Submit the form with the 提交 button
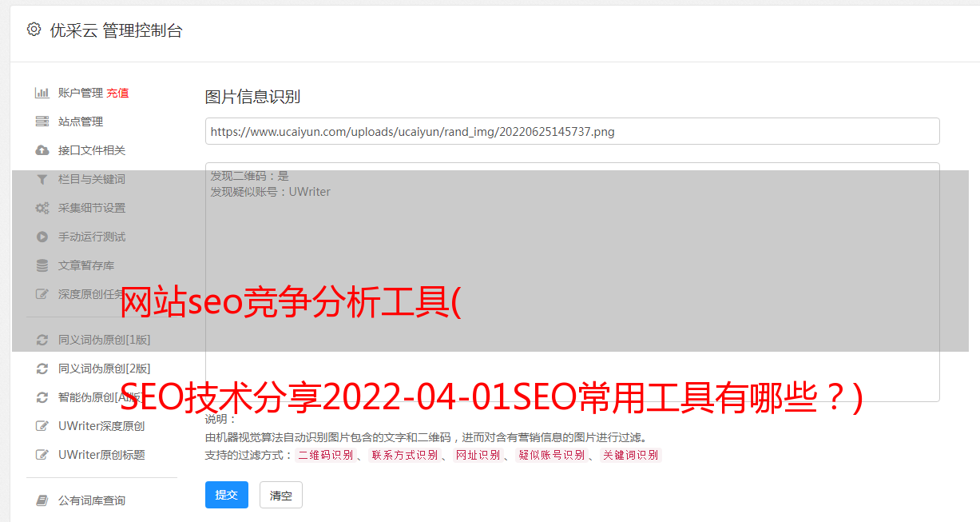This screenshot has width=980, height=522. point(227,495)
